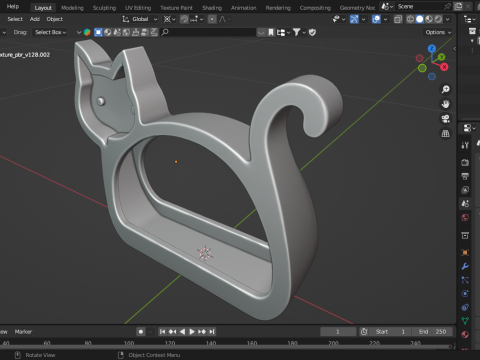The width and height of the screenshot is (480, 360).
Task: Click the multicolor sphere icon in the header
Action: [87, 32]
